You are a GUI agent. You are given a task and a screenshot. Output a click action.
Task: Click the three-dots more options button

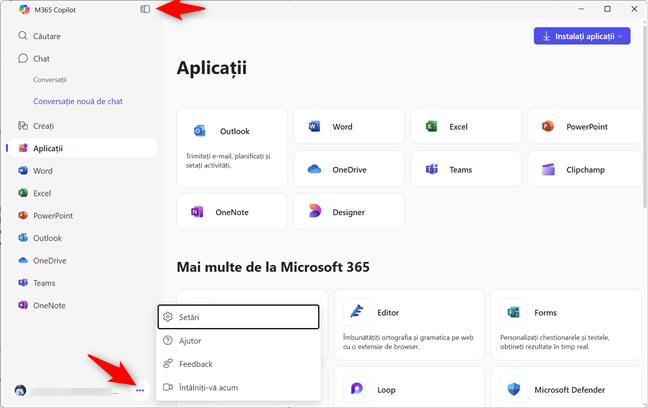140,390
